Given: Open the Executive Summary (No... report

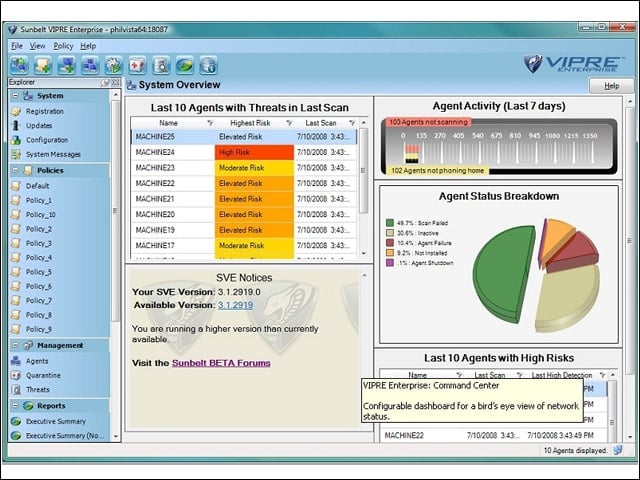Looking at the screenshot, I should coord(65,436).
